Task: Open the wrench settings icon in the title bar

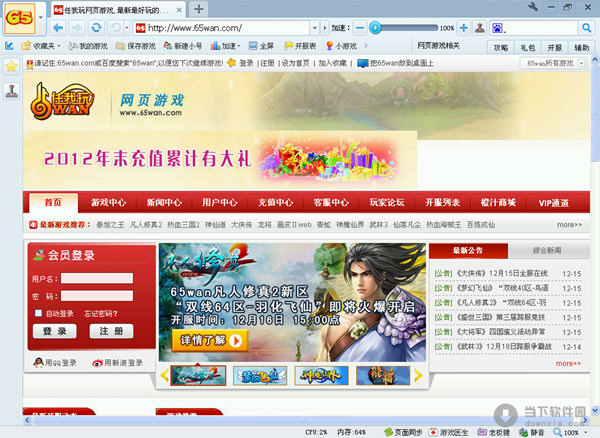Action: tap(533, 7)
